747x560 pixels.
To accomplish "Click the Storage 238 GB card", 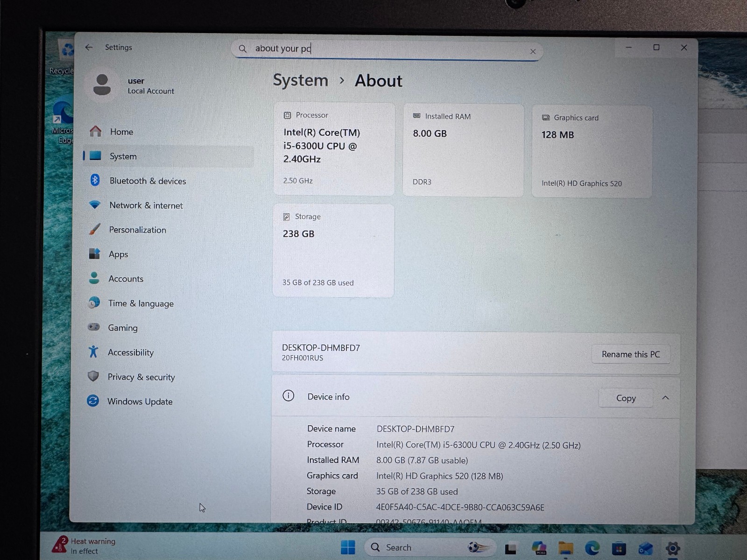I will click(x=333, y=250).
